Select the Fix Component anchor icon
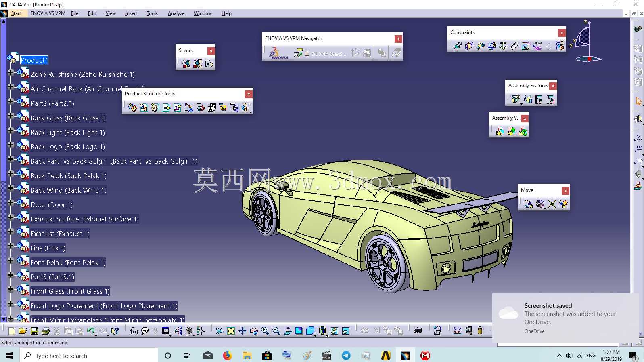This screenshot has width=644, height=362. click(x=503, y=46)
